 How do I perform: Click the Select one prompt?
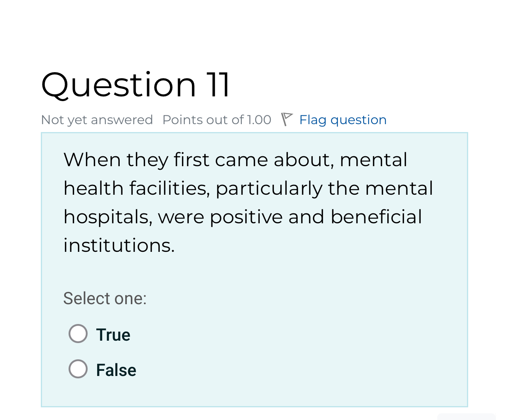coord(105,298)
